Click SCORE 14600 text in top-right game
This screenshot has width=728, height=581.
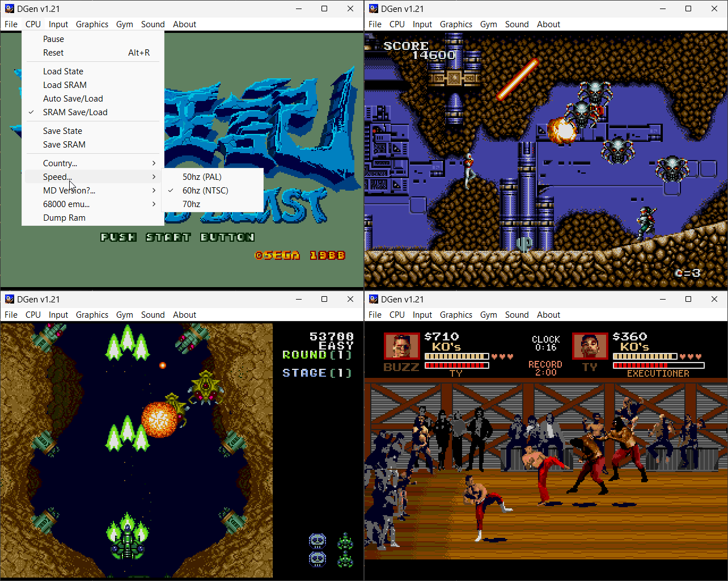click(420, 50)
